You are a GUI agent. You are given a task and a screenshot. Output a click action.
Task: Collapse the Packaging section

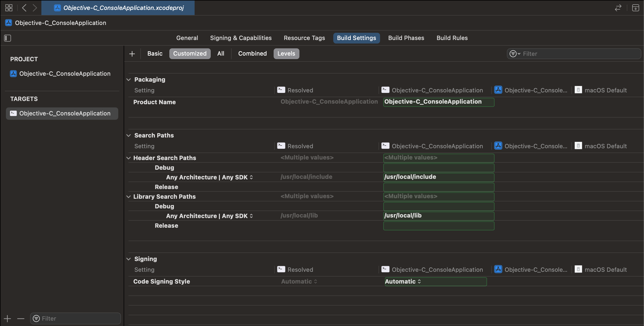coord(129,80)
